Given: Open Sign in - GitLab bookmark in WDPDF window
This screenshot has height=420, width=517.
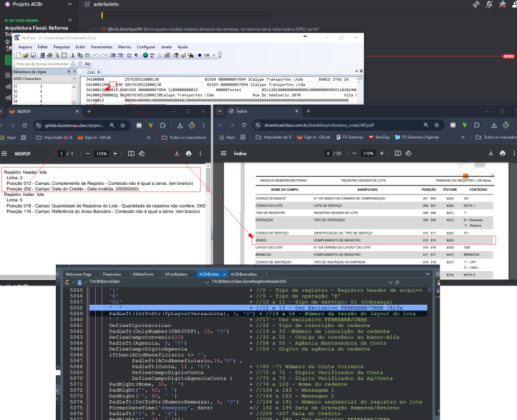Looking at the screenshot, I should [94, 137].
